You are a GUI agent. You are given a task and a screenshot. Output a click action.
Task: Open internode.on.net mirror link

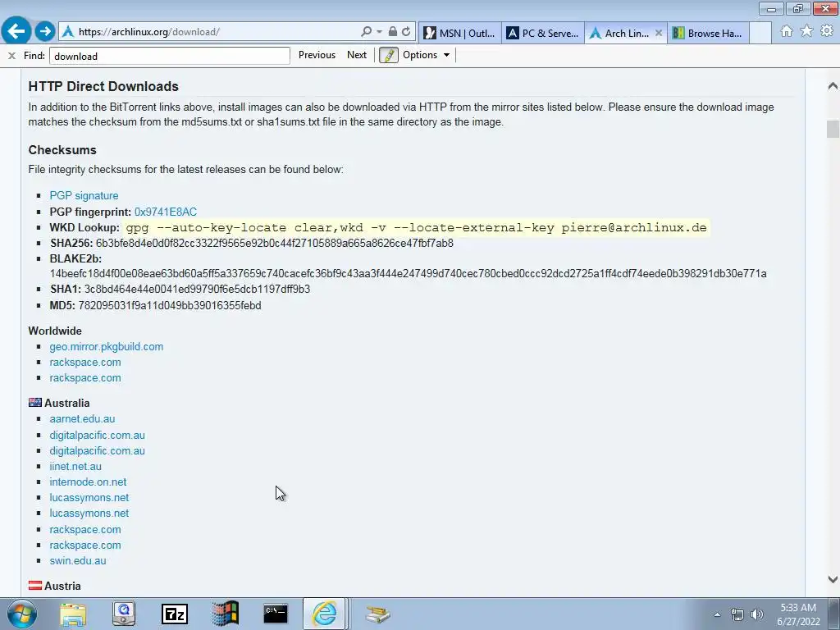89,482
